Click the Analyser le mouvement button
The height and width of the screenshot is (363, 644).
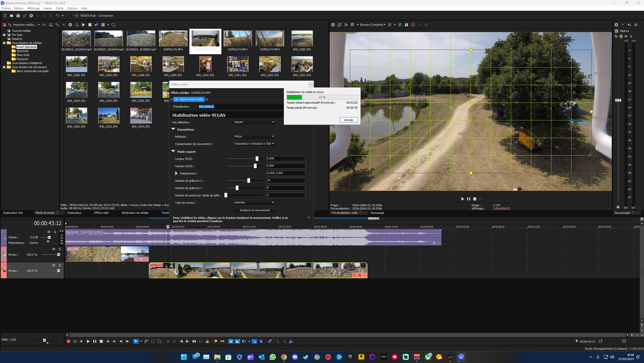(x=255, y=210)
